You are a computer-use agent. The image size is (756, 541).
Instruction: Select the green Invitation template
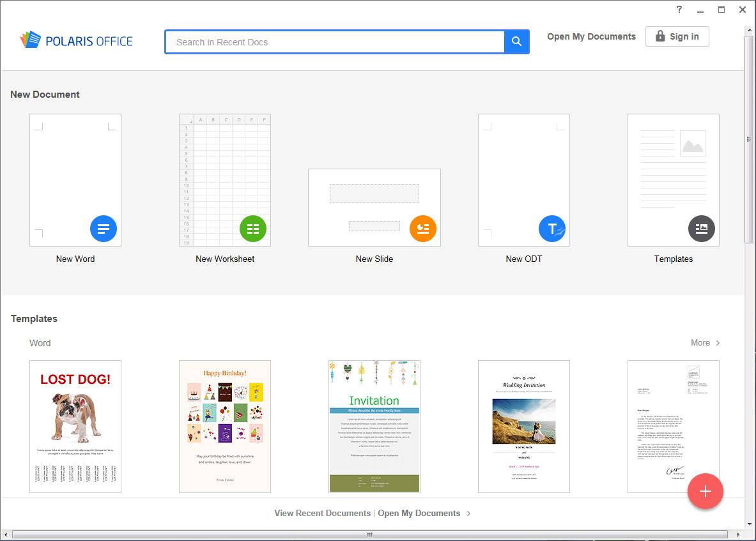[374, 427]
